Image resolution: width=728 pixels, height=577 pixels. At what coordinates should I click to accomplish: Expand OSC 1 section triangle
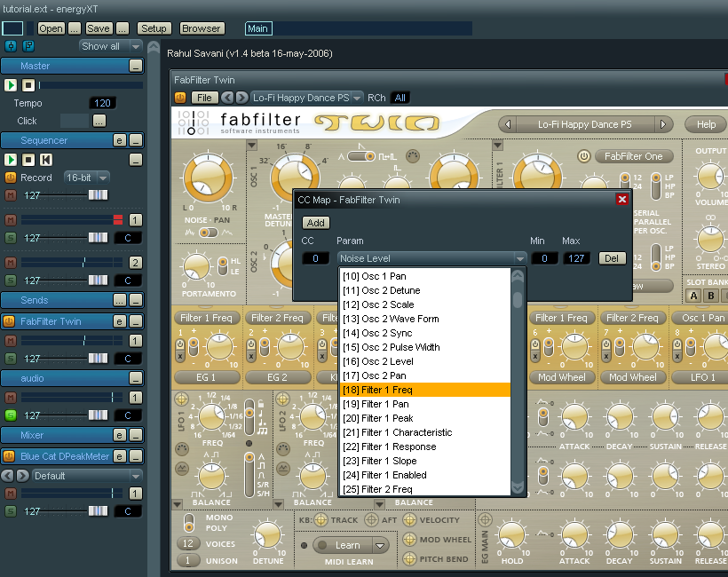click(x=251, y=146)
